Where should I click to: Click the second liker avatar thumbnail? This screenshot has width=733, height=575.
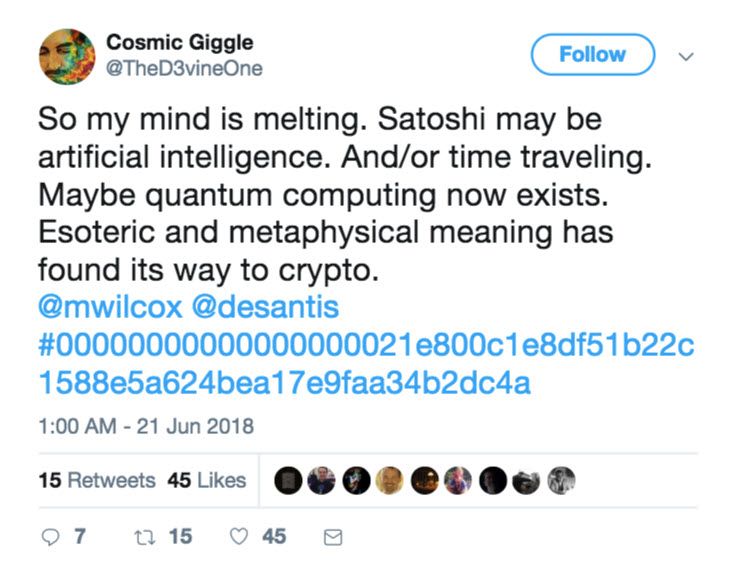click(x=321, y=480)
